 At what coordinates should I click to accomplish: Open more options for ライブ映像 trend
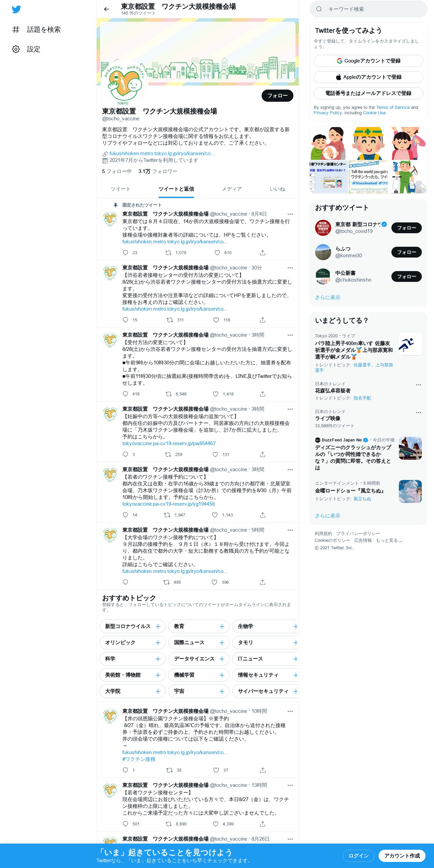pyautogui.click(x=418, y=412)
